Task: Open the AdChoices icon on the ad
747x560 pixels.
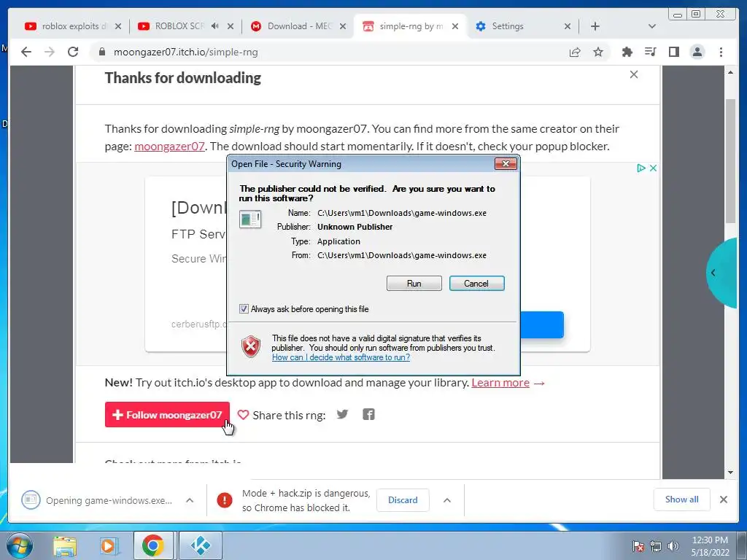Action: coord(641,168)
